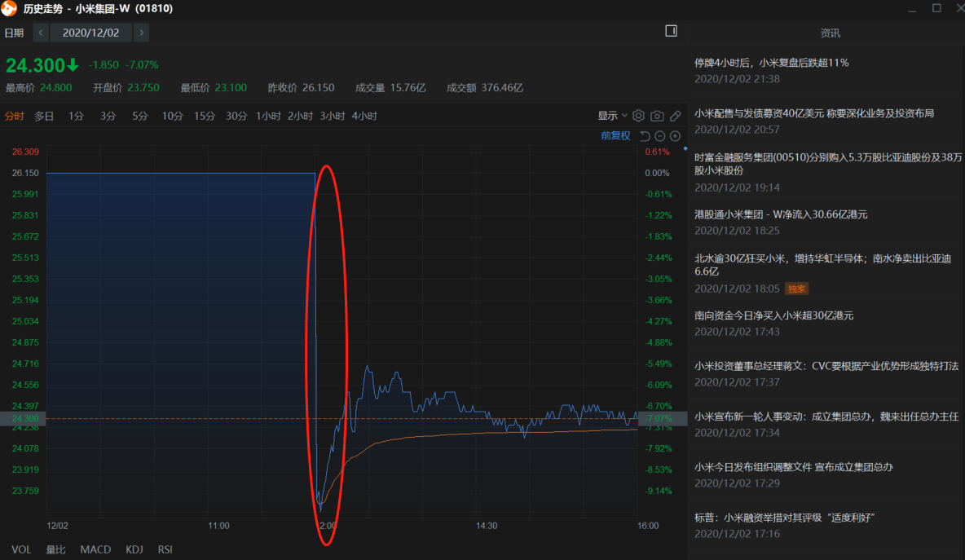This screenshot has height=560, width=965.
Task: Switch to the 30分 interval
Action: pos(236,116)
